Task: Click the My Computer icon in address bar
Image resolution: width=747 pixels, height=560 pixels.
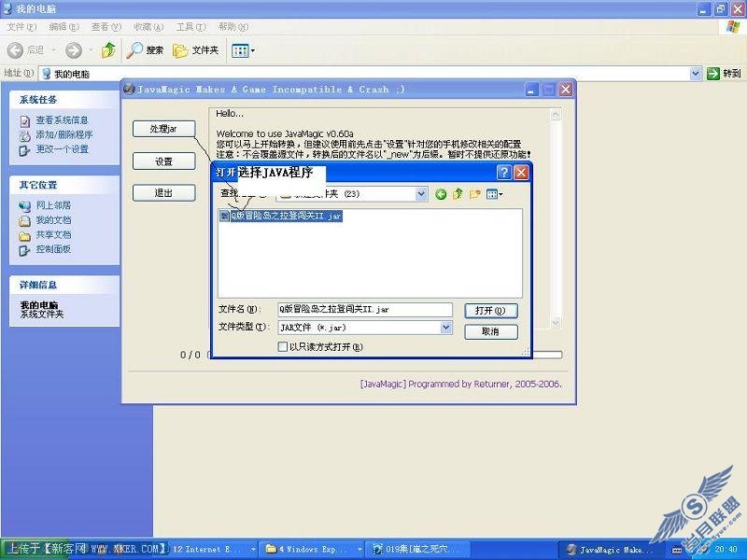Action: pyautogui.click(x=47, y=74)
